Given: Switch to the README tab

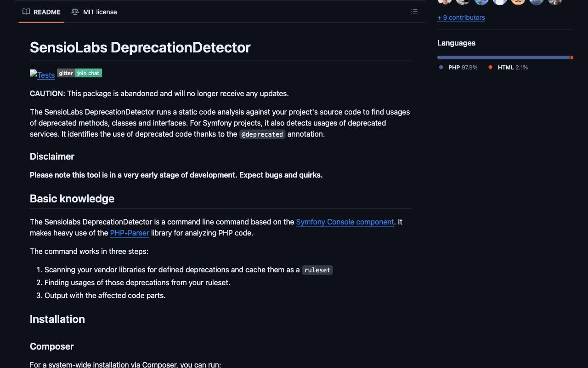Looking at the screenshot, I should pyautogui.click(x=41, y=12).
